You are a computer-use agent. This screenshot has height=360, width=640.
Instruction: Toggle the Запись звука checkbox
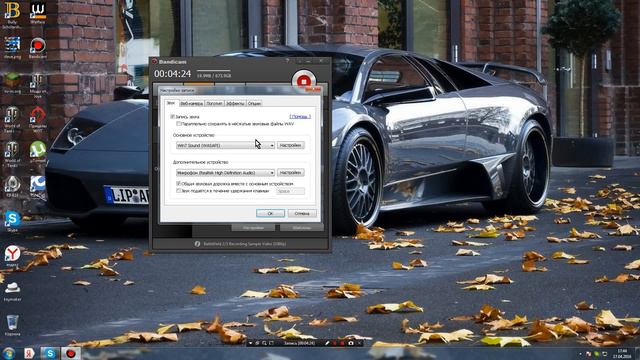pyautogui.click(x=172, y=117)
